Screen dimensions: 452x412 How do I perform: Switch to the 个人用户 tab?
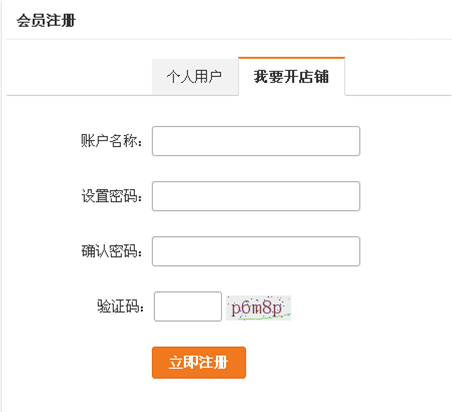coord(195,77)
